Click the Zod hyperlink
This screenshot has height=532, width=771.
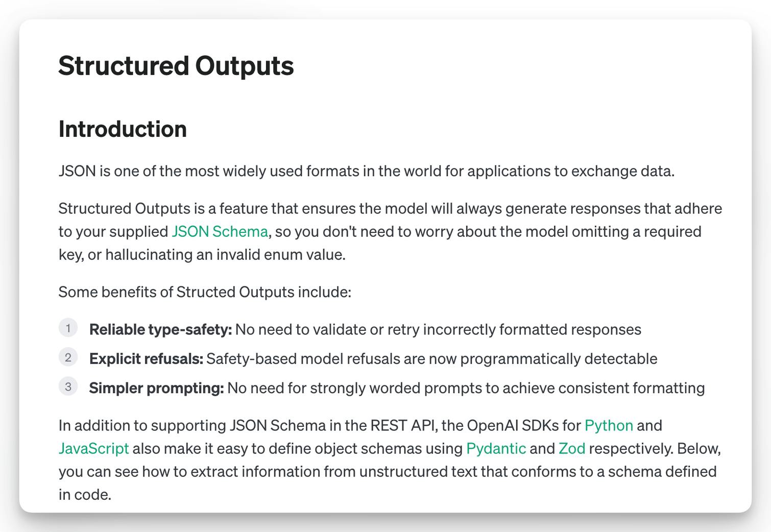(x=571, y=448)
